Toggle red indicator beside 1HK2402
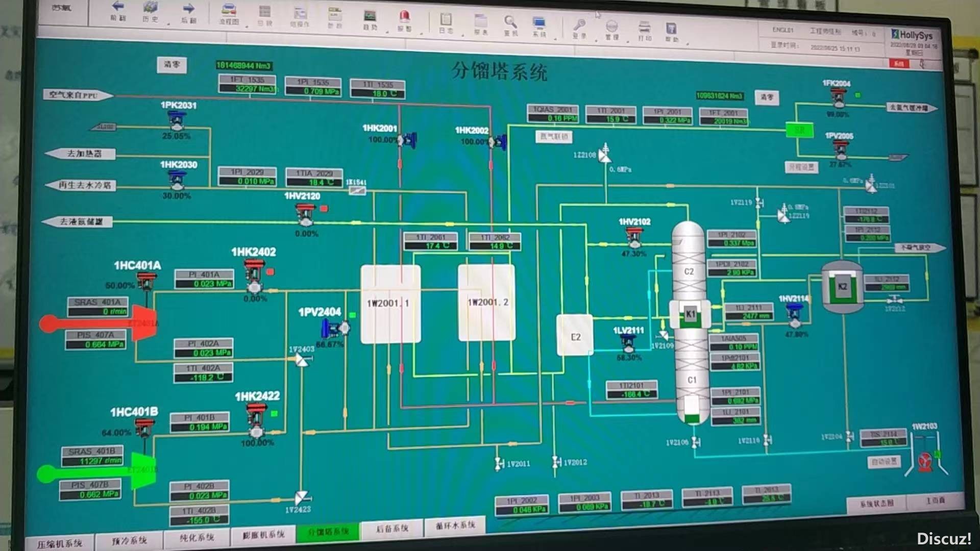 (x=271, y=272)
